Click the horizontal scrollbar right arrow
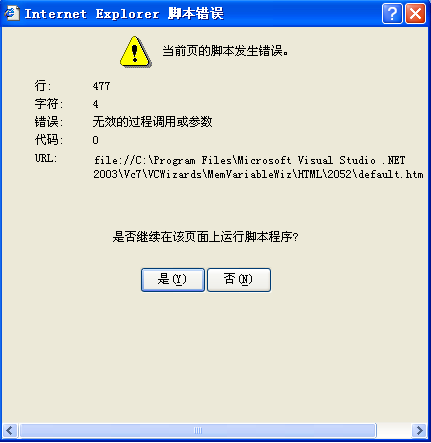431x443 pixels. coord(419,430)
